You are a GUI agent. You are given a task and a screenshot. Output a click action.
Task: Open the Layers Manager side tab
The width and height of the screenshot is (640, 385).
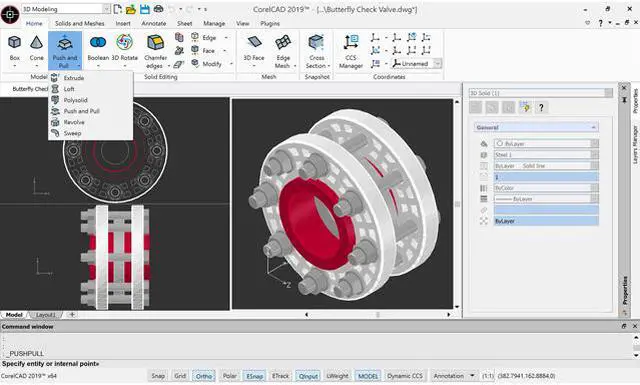pos(635,145)
